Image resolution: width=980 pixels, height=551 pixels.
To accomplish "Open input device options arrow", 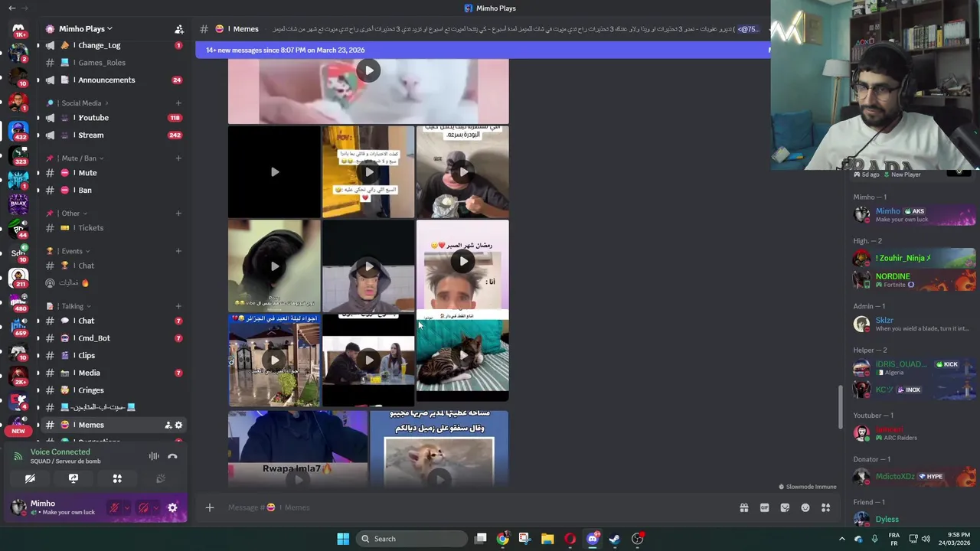I will 127,507.
